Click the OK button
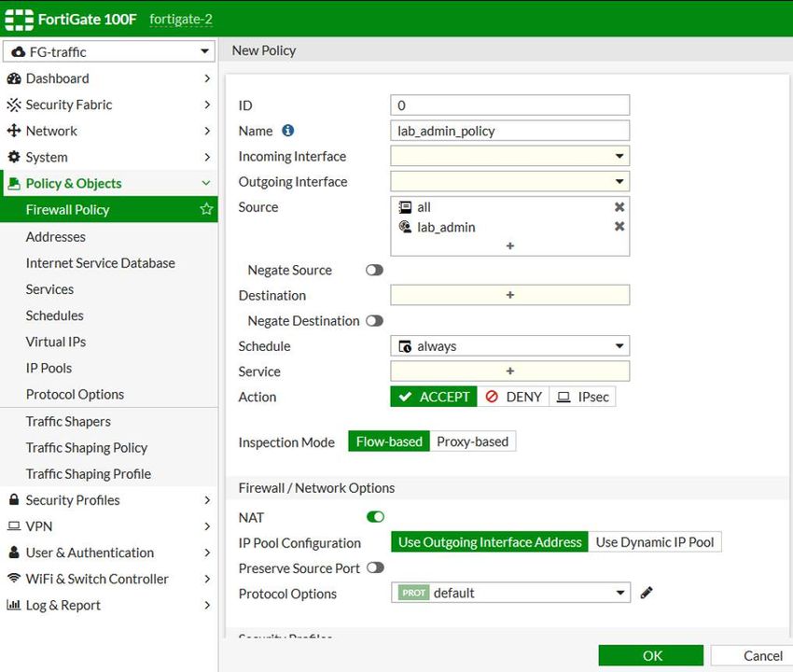 pyautogui.click(x=651, y=655)
